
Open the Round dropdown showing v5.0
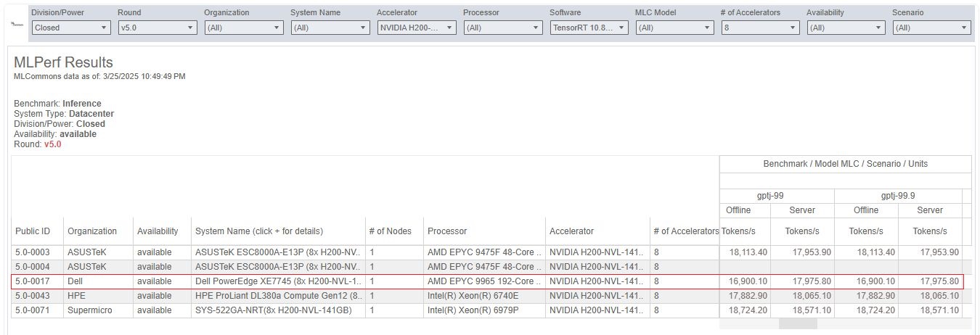(157, 28)
